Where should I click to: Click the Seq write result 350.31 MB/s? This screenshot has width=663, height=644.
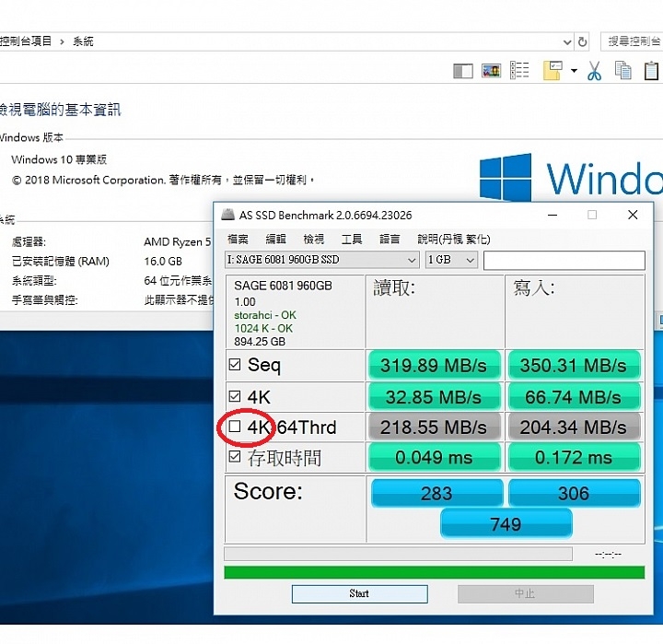pyautogui.click(x=575, y=365)
